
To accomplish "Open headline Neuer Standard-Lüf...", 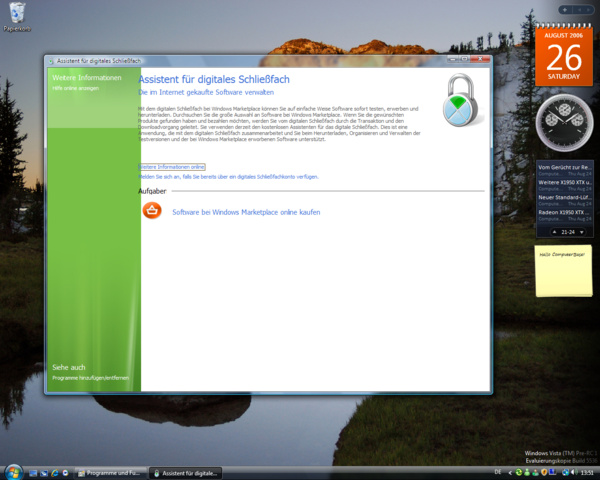I will [x=564, y=200].
